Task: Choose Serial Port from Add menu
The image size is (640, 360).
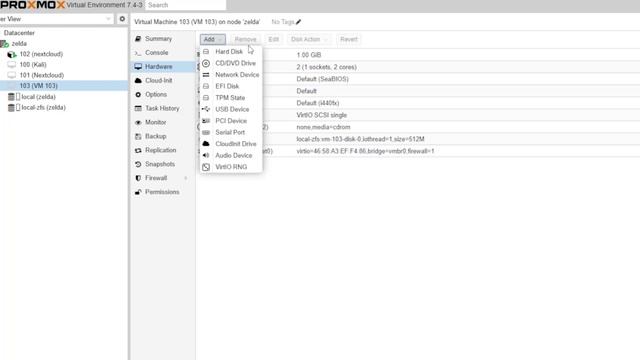Action: [x=231, y=132]
